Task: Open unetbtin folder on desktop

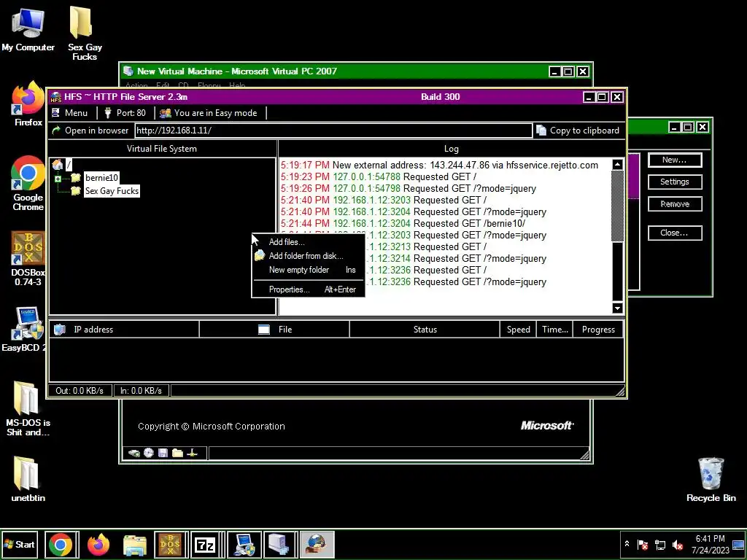Action: pyautogui.click(x=28, y=479)
